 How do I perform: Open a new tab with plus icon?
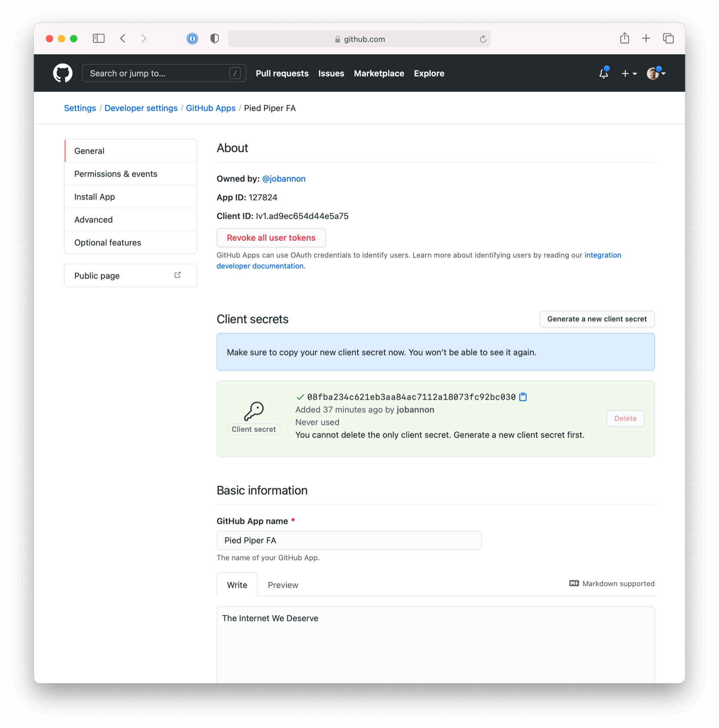pyautogui.click(x=646, y=39)
